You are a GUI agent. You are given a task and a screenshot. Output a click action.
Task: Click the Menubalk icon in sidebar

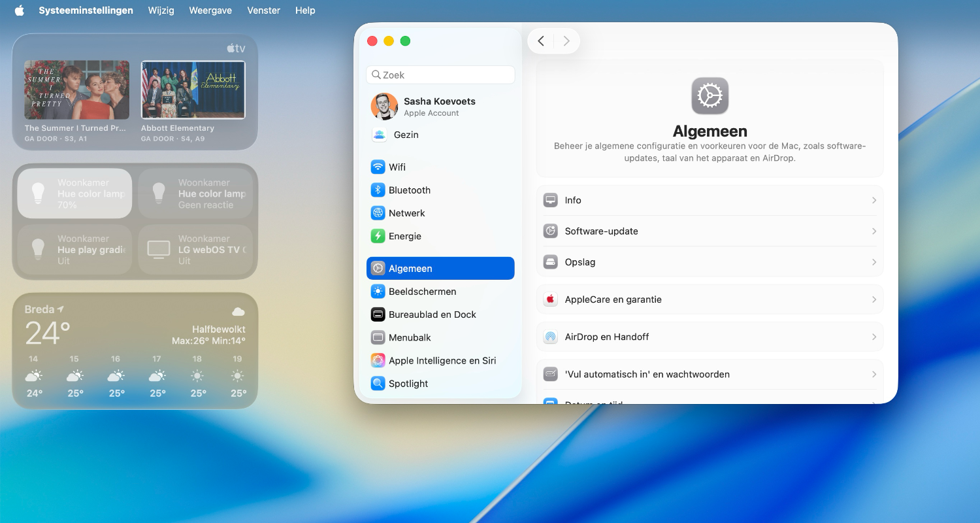point(378,337)
